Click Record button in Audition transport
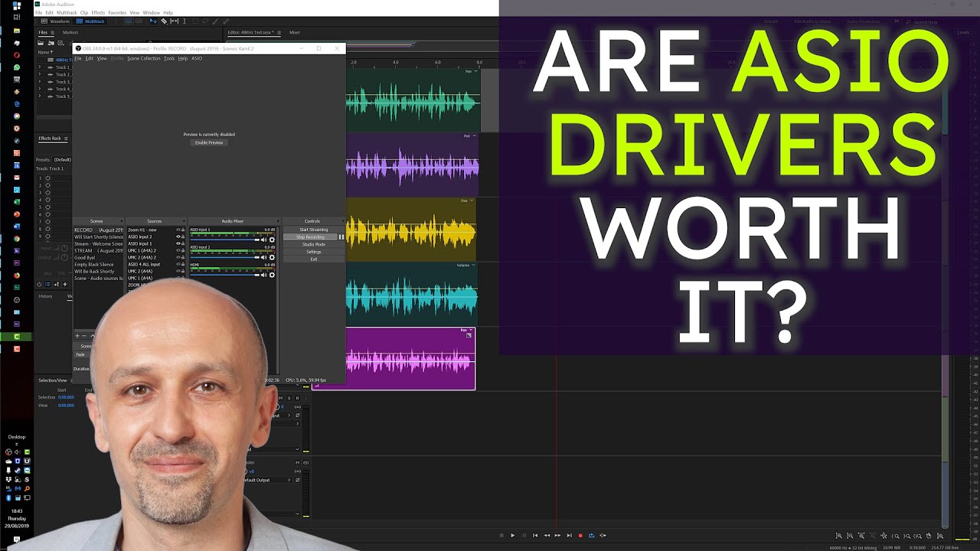980x551 pixels. coord(580,536)
